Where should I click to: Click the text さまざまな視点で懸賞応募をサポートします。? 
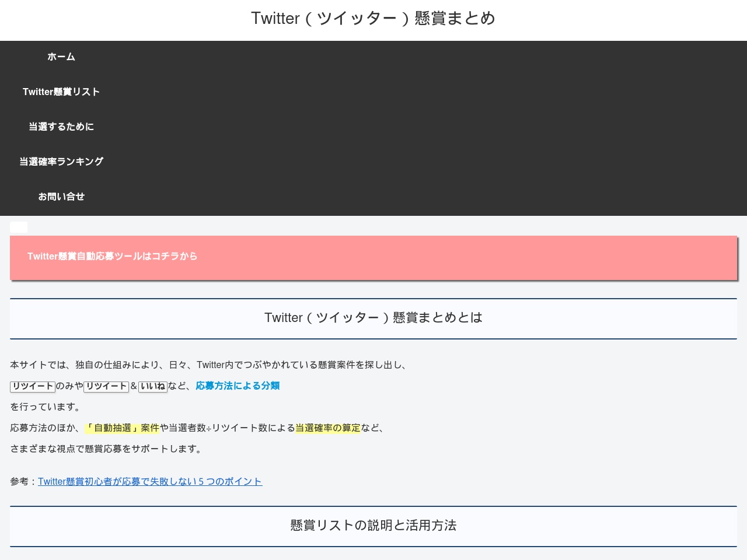(107, 449)
